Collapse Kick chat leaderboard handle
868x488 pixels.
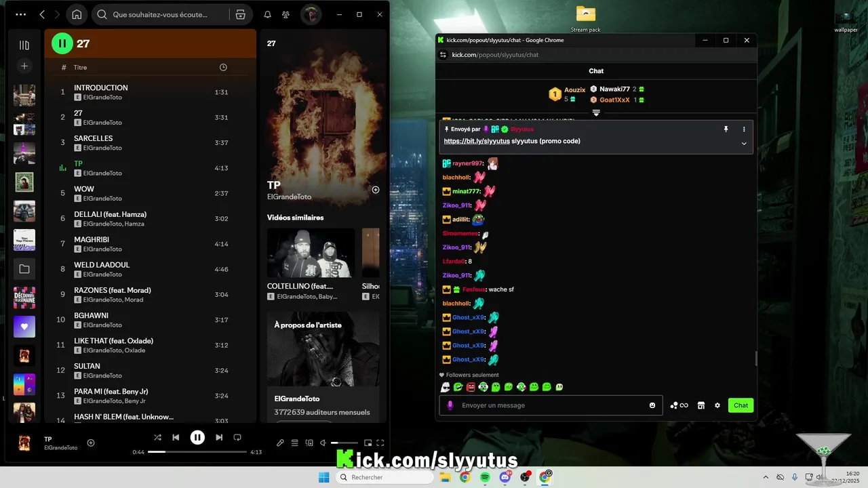[x=596, y=113]
